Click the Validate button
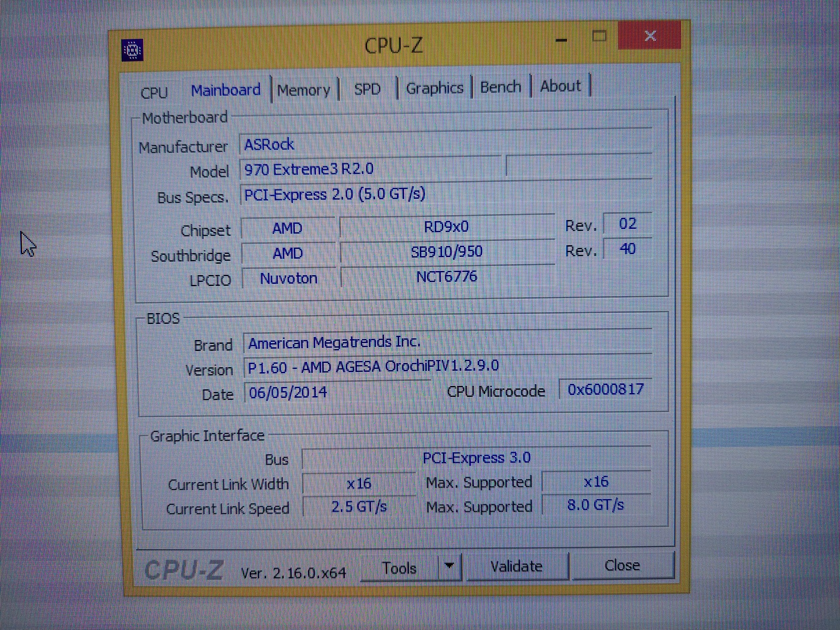 click(x=516, y=566)
